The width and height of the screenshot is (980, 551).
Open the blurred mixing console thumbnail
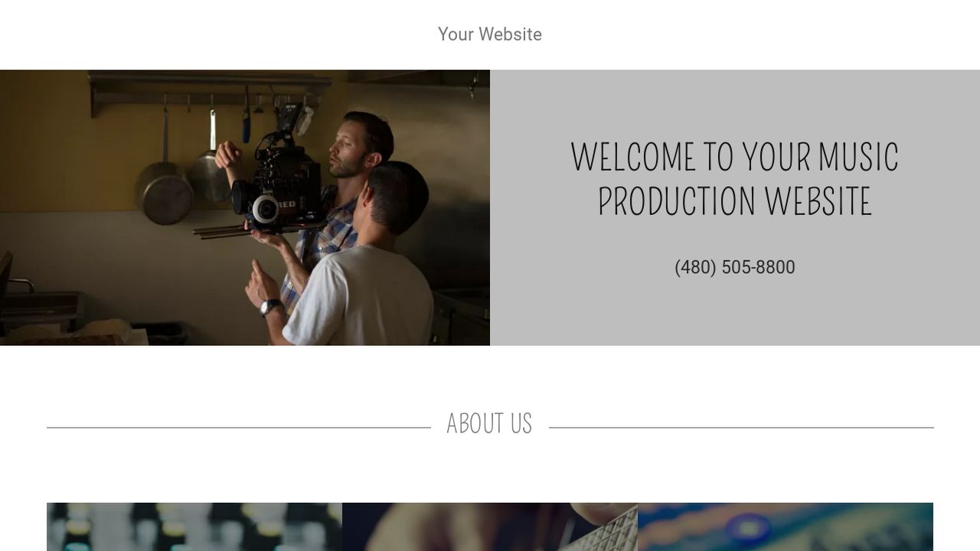(194, 527)
